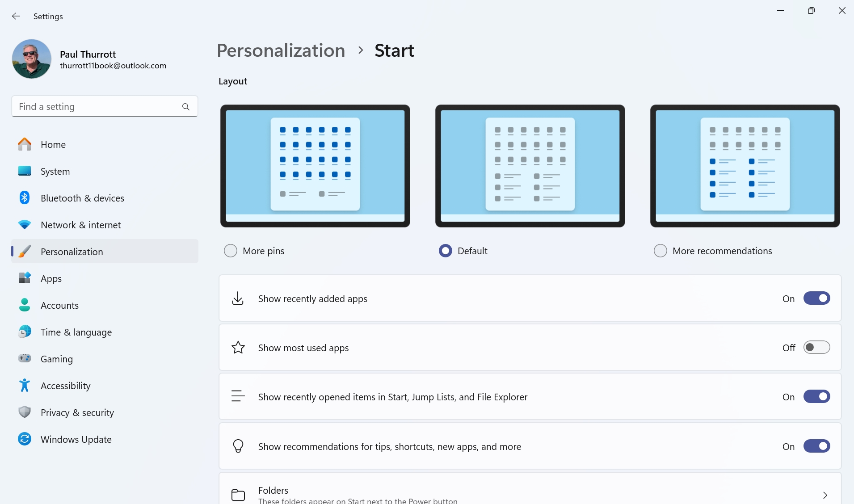
Task: Click the Find a setting search box
Action: point(98,107)
